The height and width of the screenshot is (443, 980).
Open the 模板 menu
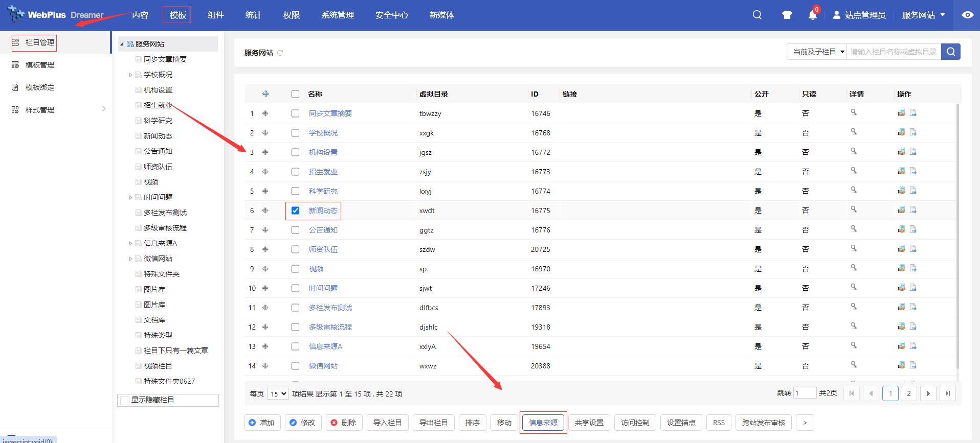pos(177,15)
